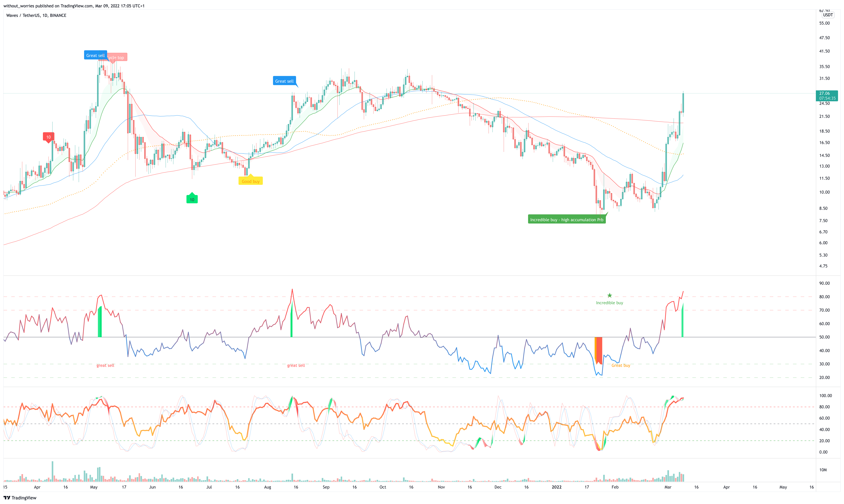The height and width of the screenshot is (504, 844).
Task: Click the without_worries published on TradingView.com header
Action: pyautogui.click(x=74, y=6)
